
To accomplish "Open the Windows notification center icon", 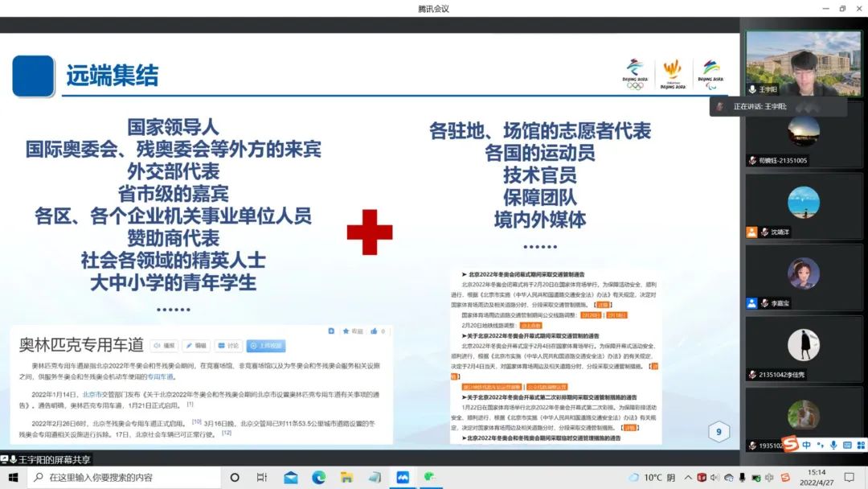I will click(849, 477).
